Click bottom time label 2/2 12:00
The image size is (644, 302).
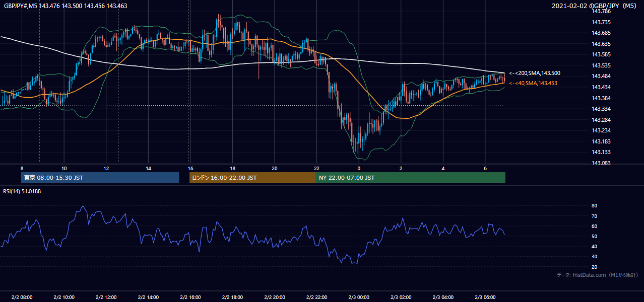pos(106,297)
